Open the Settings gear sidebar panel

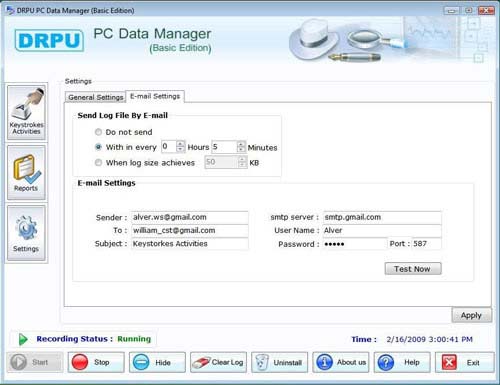pos(26,233)
